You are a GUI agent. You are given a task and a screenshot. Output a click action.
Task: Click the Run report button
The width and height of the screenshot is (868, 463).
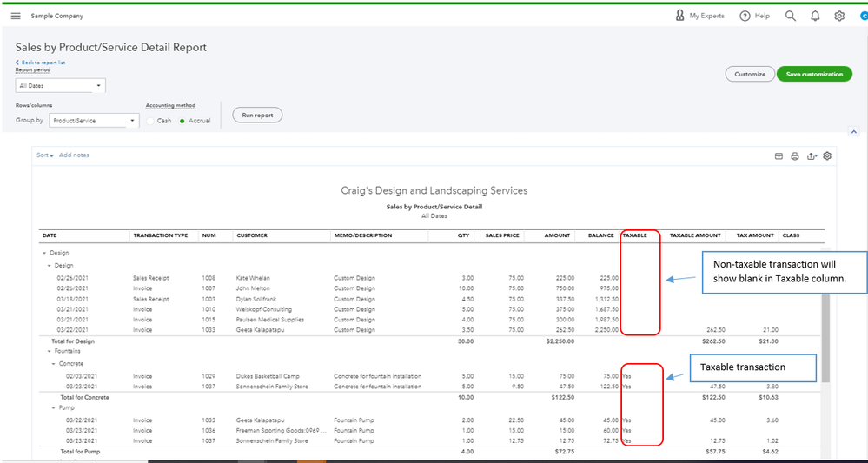[257, 115]
